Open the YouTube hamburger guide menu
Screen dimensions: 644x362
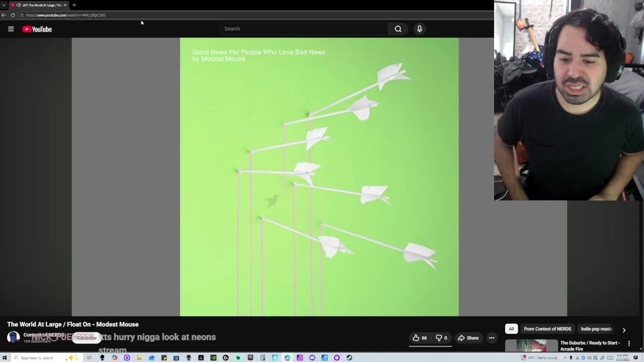click(x=11, y=29)
